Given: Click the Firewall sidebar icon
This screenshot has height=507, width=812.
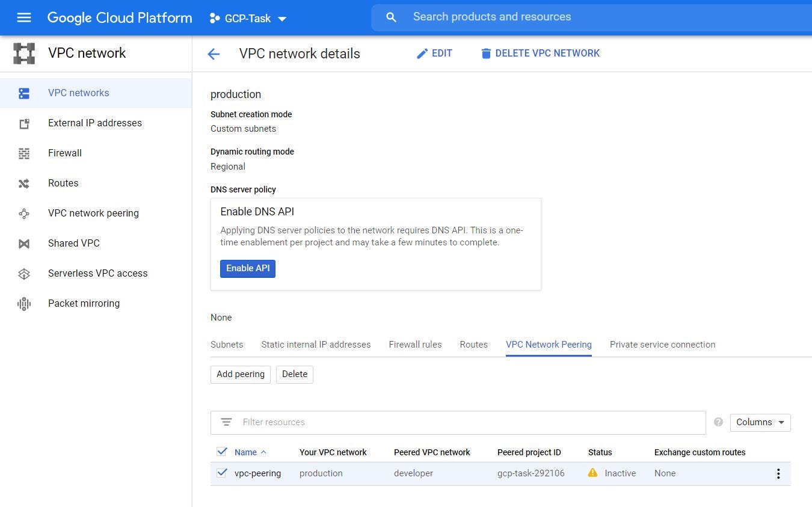Looking at the screenshot, I should coord(24,153).
